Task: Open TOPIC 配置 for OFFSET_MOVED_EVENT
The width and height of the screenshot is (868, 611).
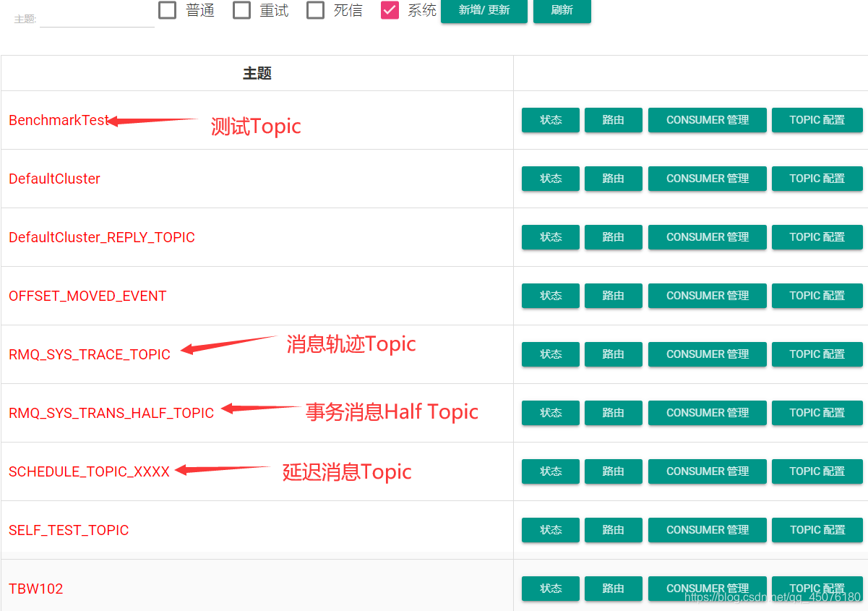Action: [x=817, y=296]
